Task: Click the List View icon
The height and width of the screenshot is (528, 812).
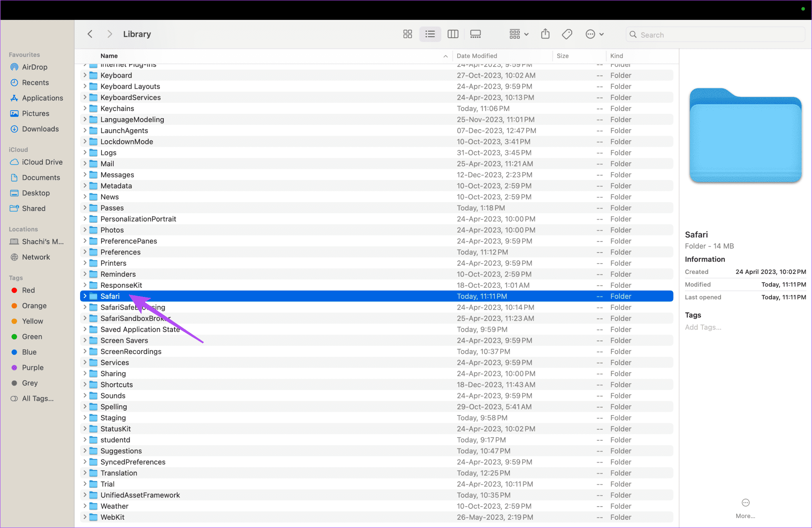Action: [430, 34]
